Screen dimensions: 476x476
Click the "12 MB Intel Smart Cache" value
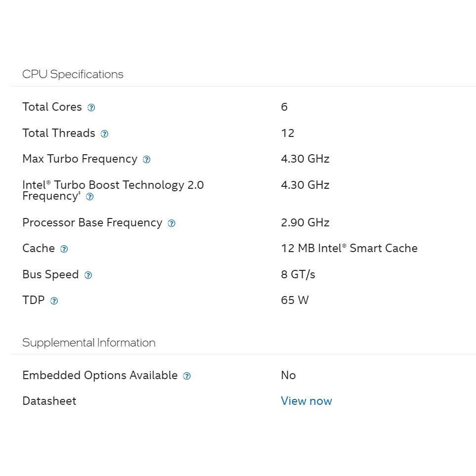coord(349,248)
